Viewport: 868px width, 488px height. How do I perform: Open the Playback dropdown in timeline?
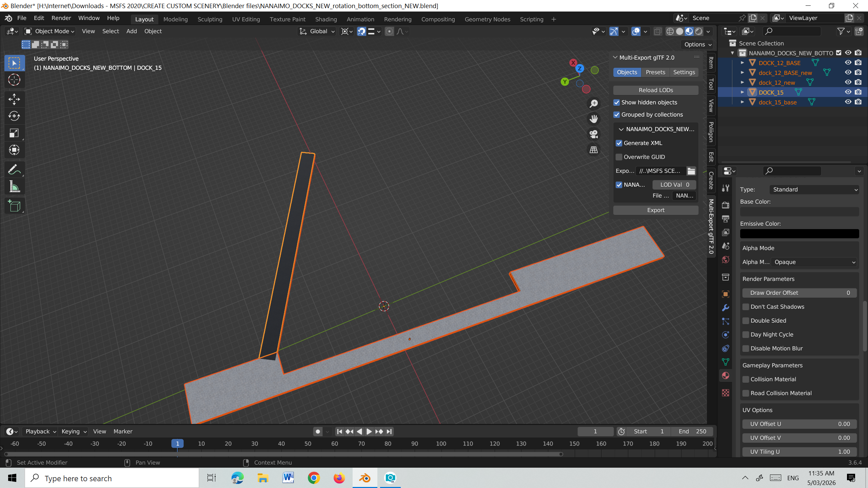41,431
